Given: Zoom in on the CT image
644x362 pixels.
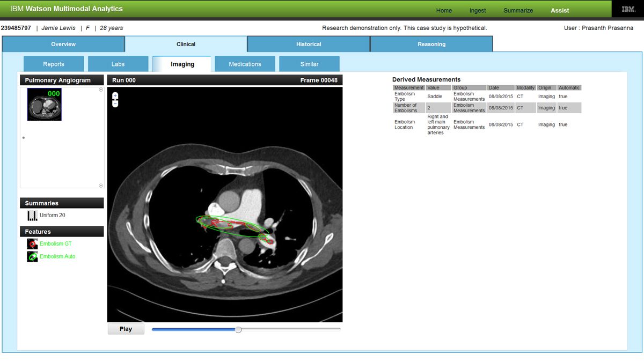Looking at the screenshot, I should pyautogui.click(x=115, y=95).
